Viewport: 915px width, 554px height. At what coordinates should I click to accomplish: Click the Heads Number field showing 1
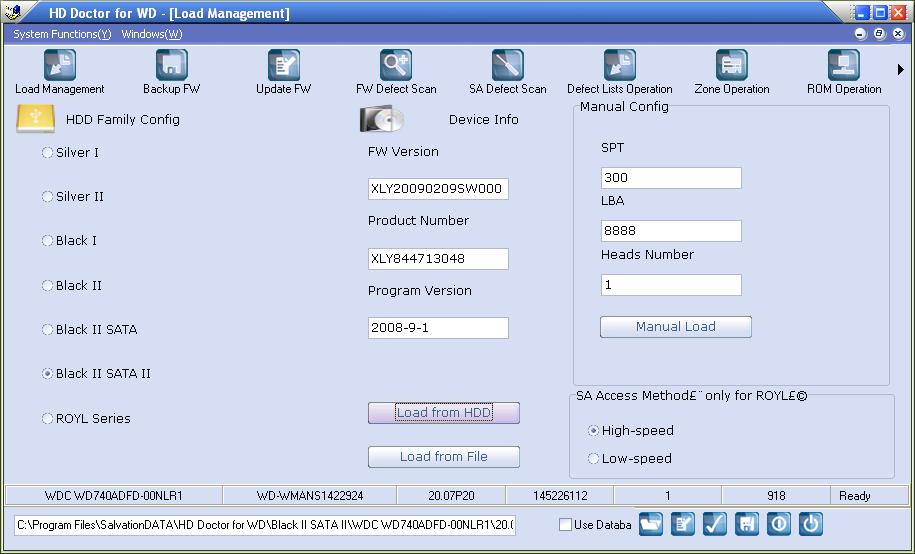(671, 285)
